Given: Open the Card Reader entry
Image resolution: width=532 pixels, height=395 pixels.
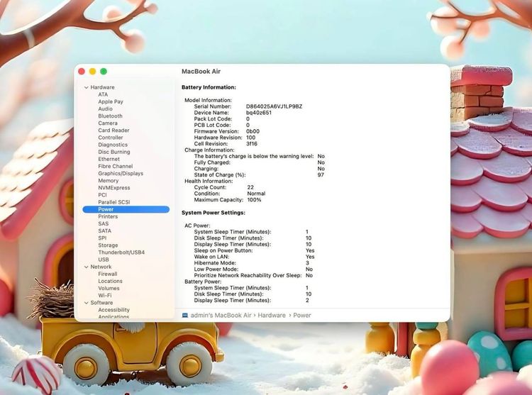Looking at the screenshot, I should (x=113, y=130).
